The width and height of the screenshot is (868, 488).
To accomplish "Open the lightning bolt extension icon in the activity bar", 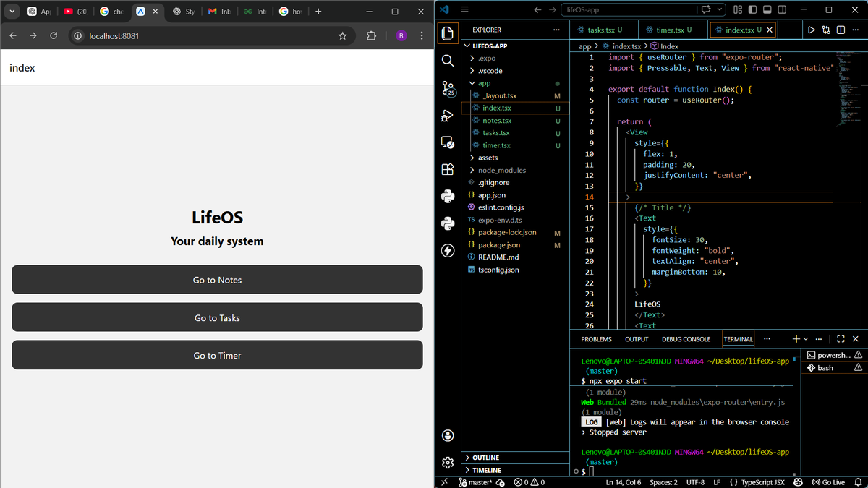I will [x=448, y=251].
